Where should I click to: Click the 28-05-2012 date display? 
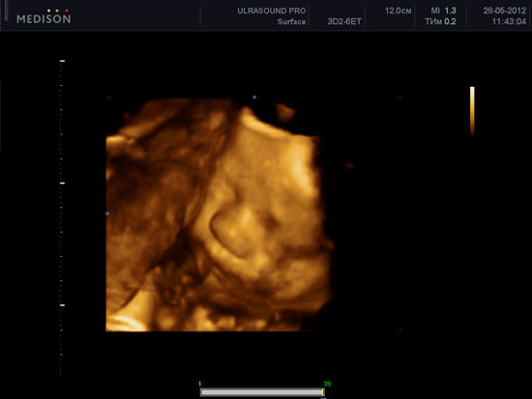tap(505, 11)
